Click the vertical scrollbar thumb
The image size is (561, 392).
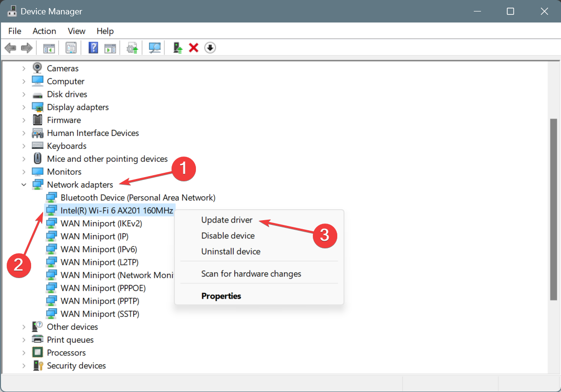tap(553, 209)
